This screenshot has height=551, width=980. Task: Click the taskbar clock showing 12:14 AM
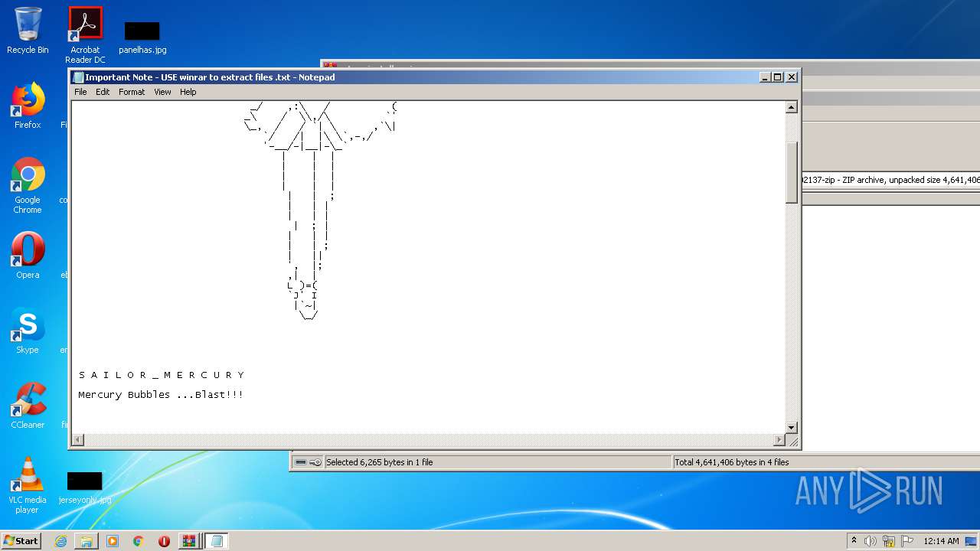941,541
